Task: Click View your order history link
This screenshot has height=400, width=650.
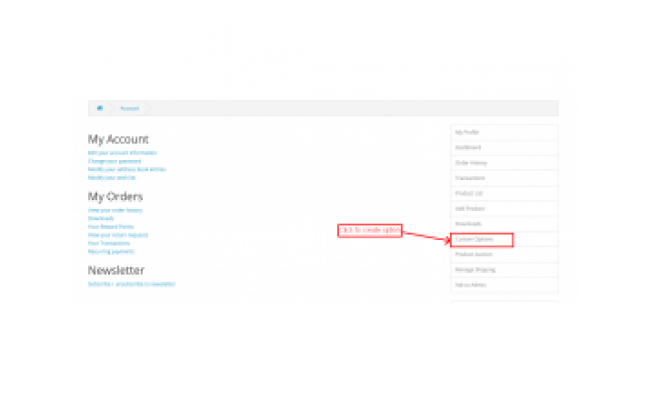Action: (115, 210)
